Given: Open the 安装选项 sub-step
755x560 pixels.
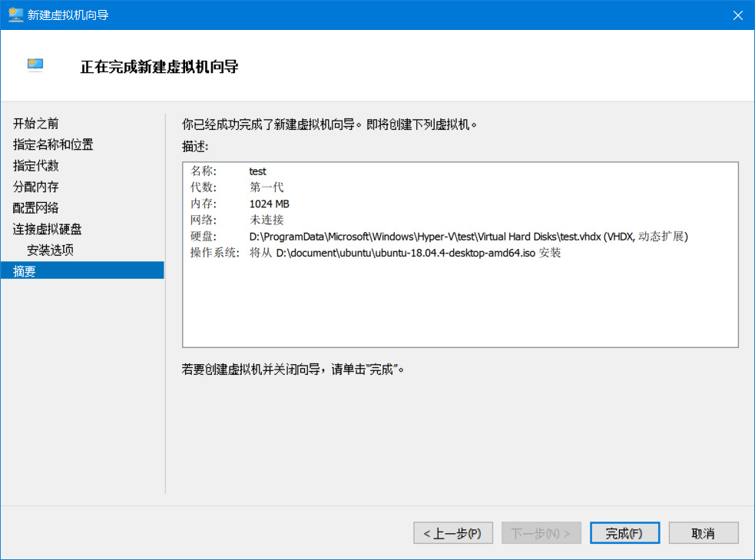Looking at the screenshot, I should click(x=50, y=250).
